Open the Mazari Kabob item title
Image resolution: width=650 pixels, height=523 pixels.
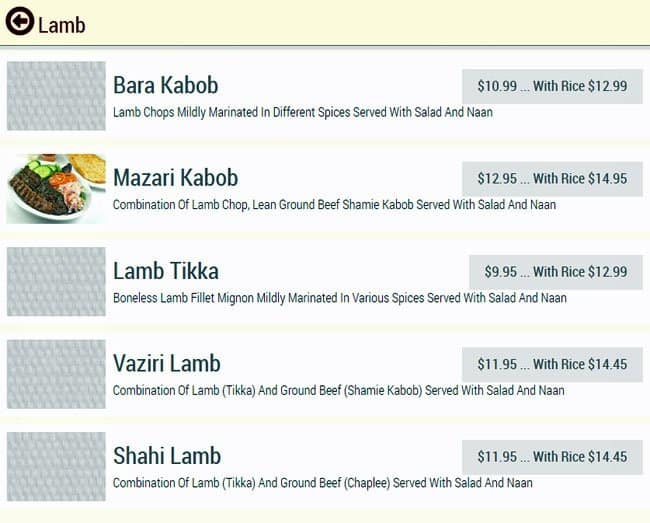pyautogui.click(x=176, y=178)
